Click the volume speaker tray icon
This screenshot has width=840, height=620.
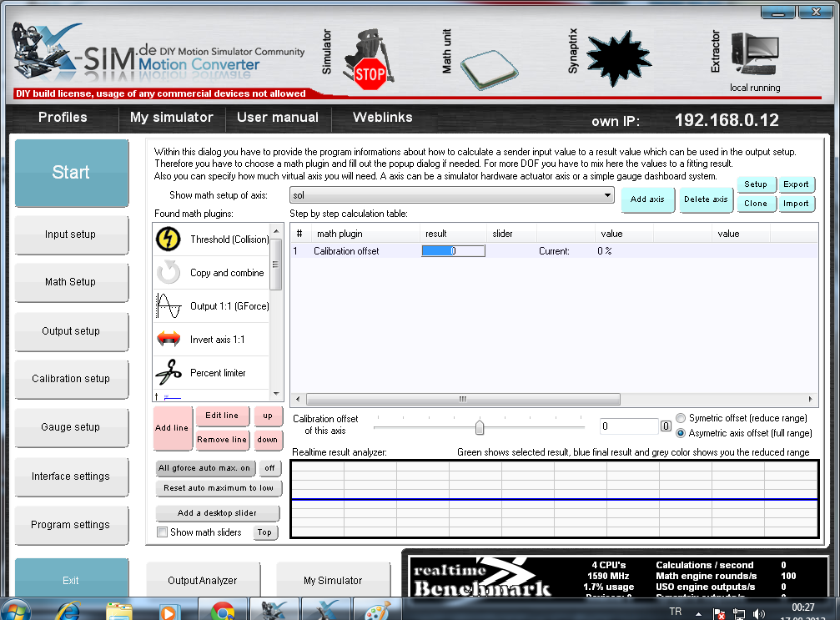pyautogui.click(x=759, y=614)
